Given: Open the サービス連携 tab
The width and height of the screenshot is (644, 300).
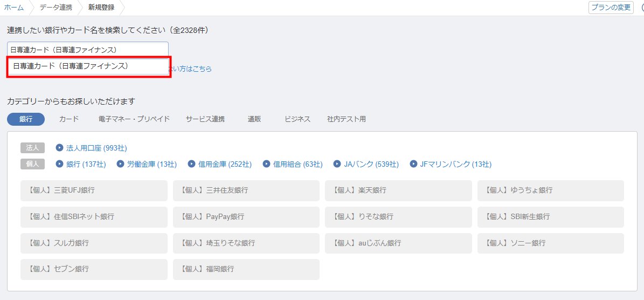Looking at the screenshot, I should 205,119.
